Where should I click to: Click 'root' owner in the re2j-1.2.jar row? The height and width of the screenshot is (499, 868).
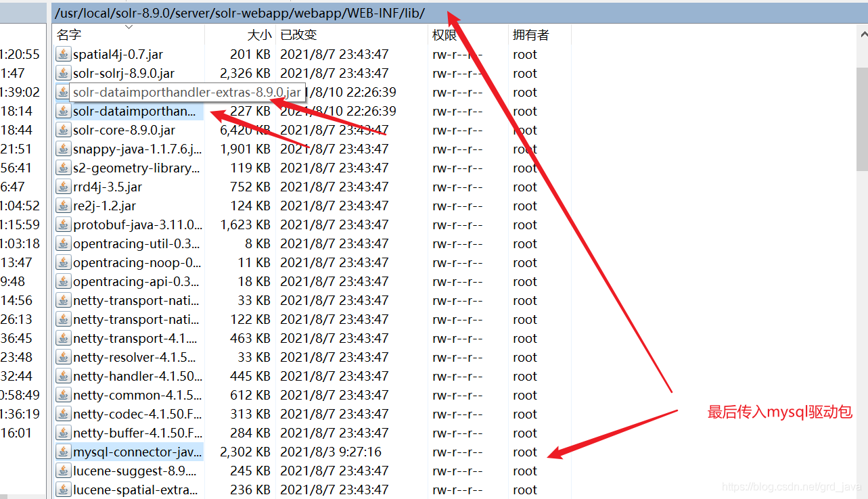point(525,206)
